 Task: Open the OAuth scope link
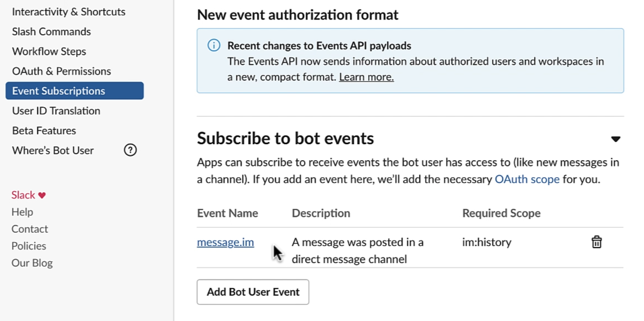[527, 179]
